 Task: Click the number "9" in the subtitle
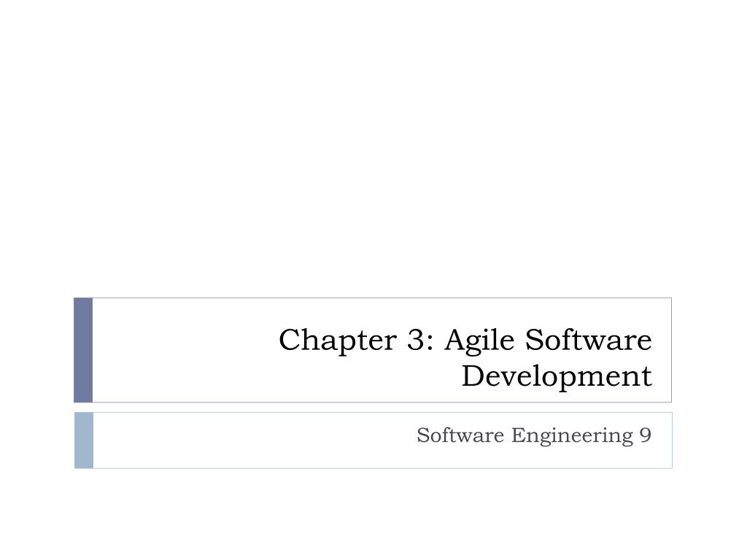645,435
